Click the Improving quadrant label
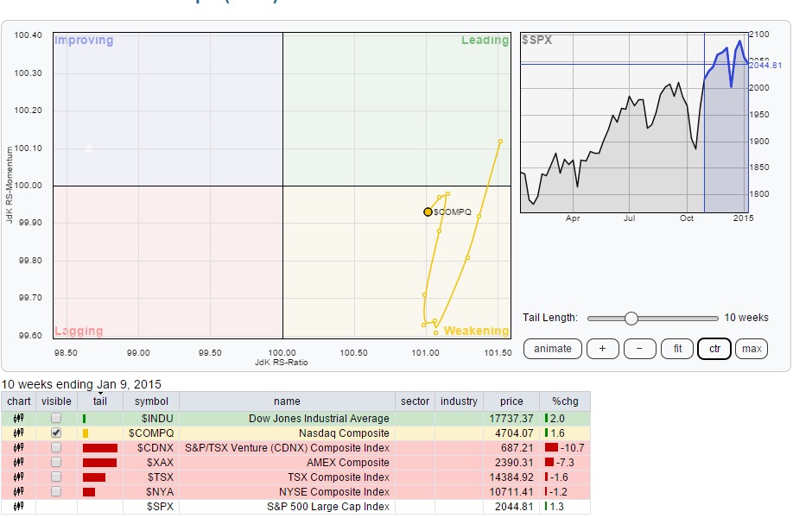 coord(84,40)
